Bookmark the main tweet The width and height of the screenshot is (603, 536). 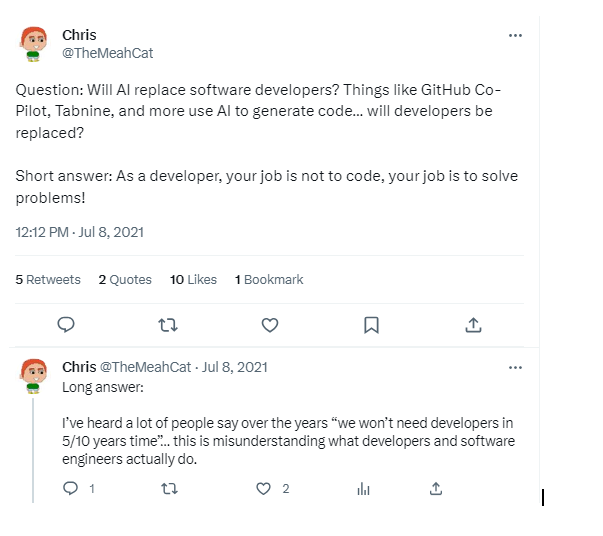click(371, 324)
